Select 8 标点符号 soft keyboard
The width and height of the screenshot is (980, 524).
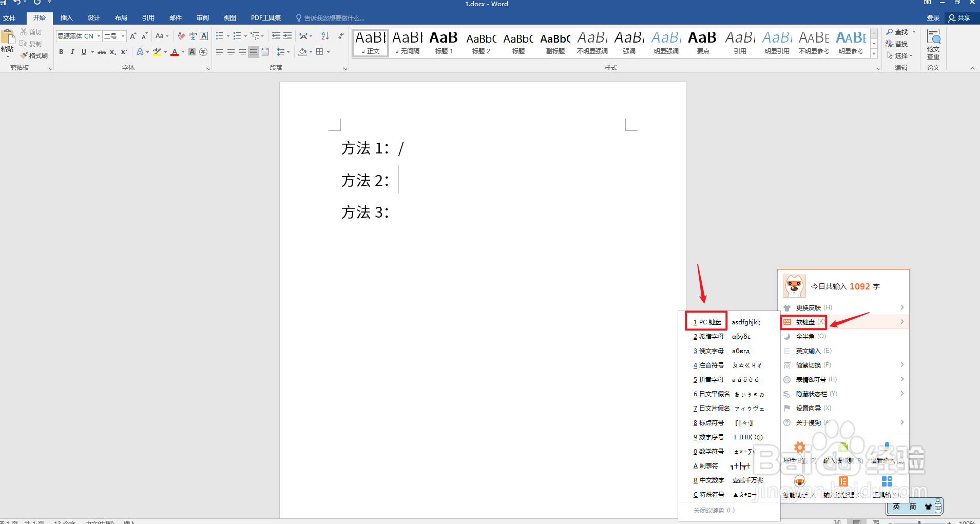(x=729, y=422)
